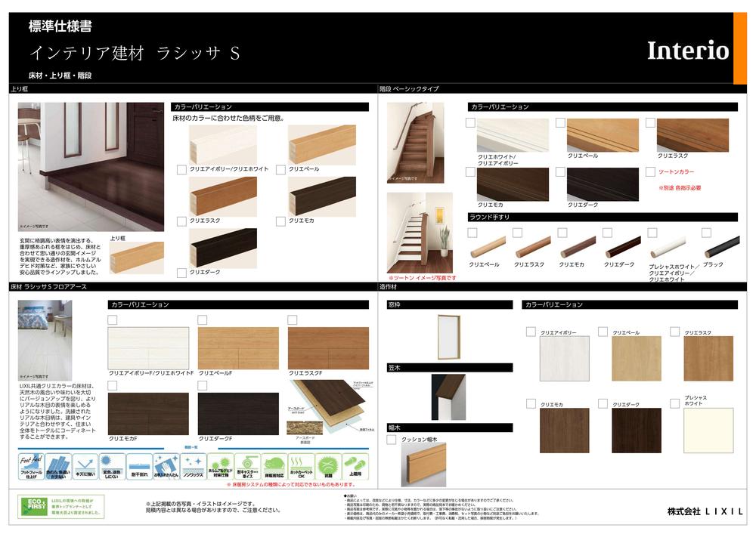Viewport: 756px width, 534px height.
Task: Click the brown staircase photo
Action: point(416,143)
